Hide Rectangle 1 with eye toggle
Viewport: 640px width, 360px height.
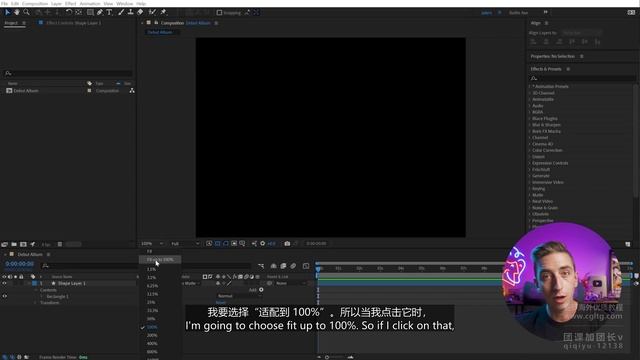[4, 296]
